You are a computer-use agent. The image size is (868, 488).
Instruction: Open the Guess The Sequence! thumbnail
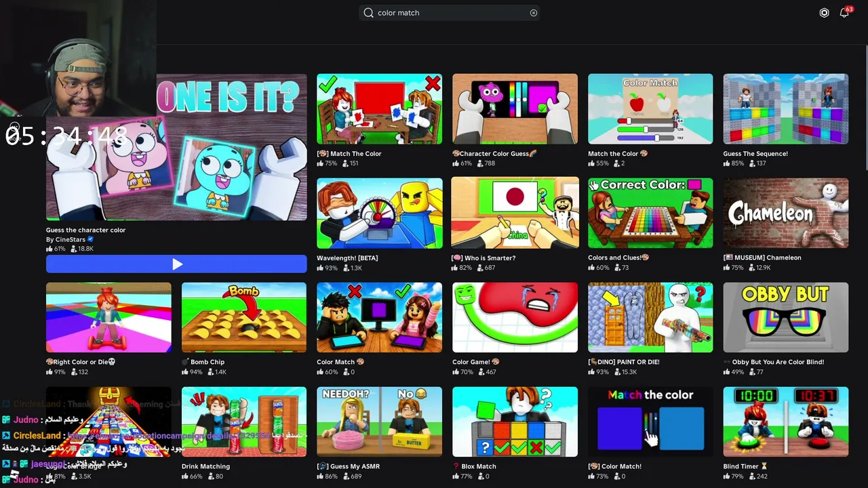(x=786, y=109)
